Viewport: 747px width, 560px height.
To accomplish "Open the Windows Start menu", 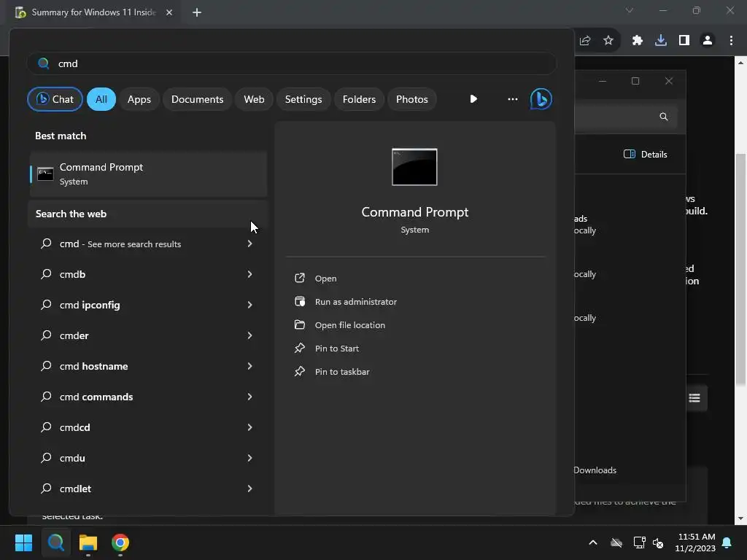I will pos(23,542).
